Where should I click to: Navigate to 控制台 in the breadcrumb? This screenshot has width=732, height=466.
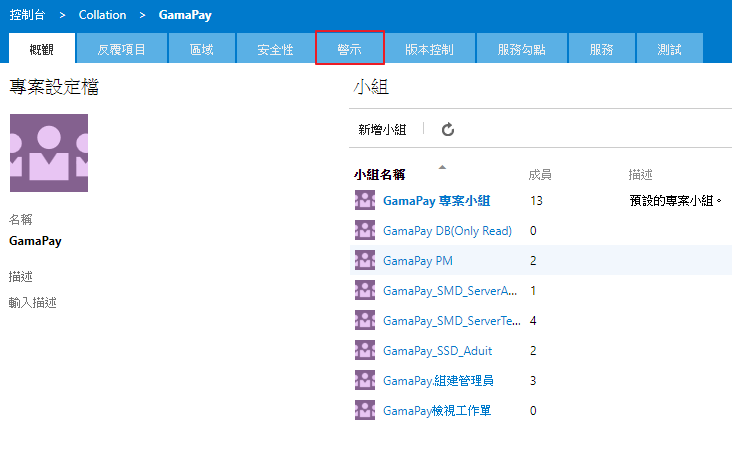tap(28, 15)
